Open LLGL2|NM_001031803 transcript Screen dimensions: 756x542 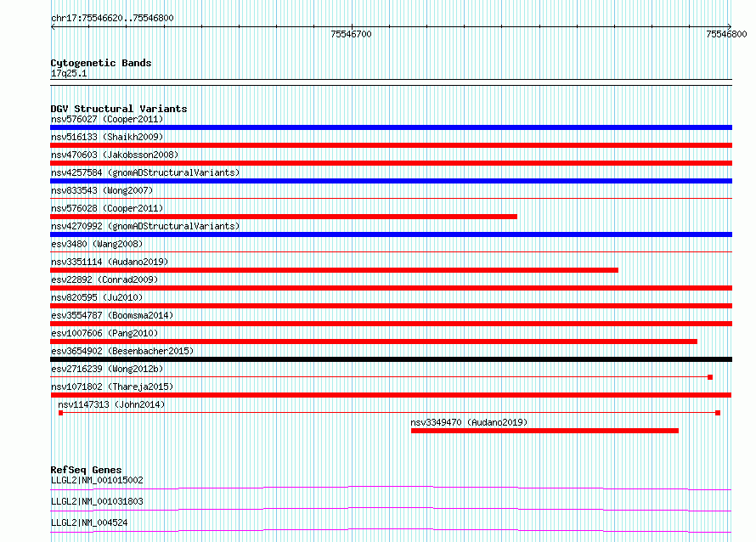coord(97,501)
